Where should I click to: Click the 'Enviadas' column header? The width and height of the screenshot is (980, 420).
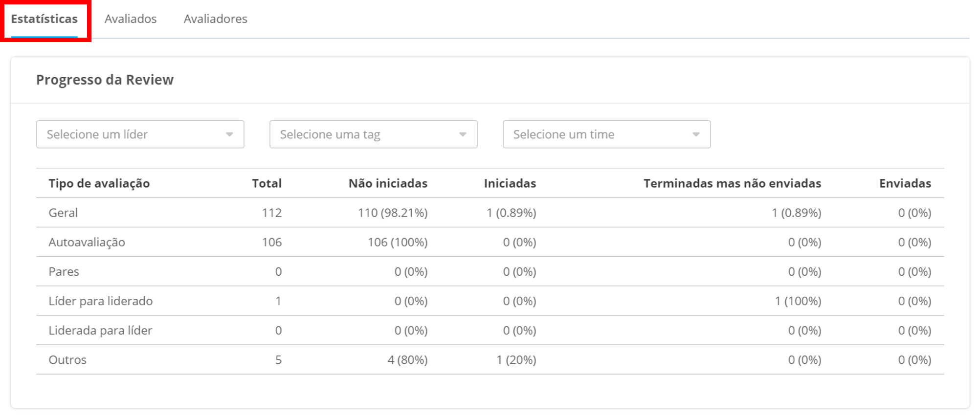(905, 183)
